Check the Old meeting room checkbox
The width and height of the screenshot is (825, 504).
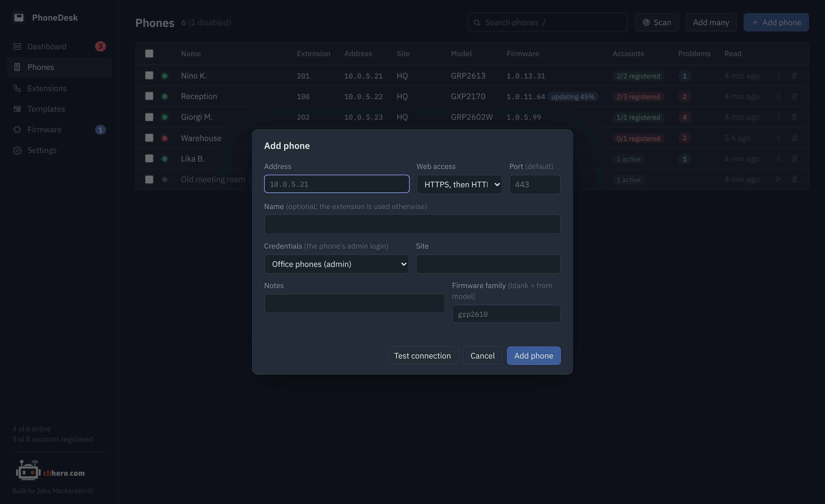(149, 179)
